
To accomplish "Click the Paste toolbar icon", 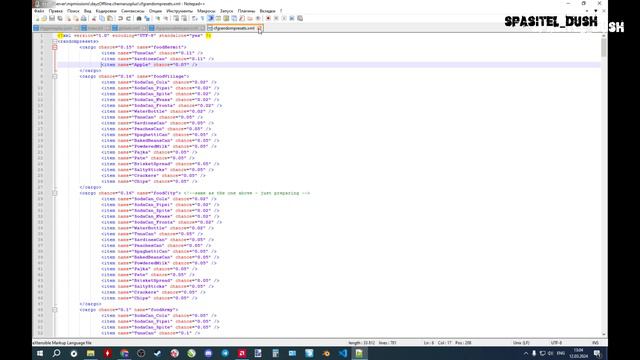I will pyautogui.click(x=110, y=18).
